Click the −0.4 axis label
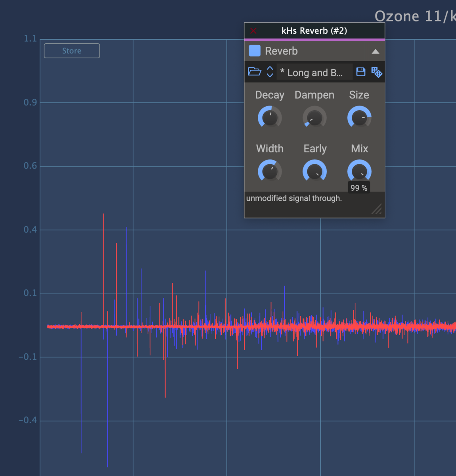The height and width of the screenshot is (476, 456). (28, 420)
